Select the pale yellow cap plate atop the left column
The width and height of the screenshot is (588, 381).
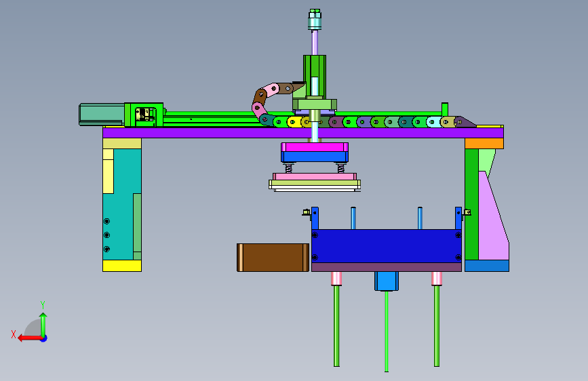point(122,144)
